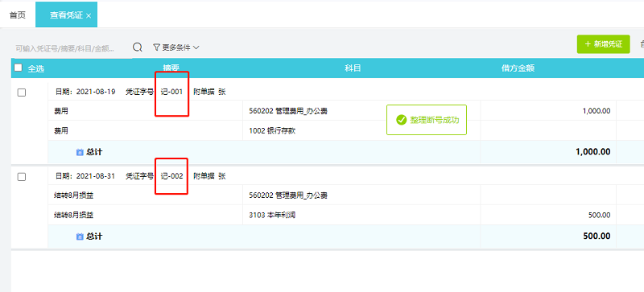The image size is (644, 292).
Task: Click the green check success icon
Action: pos(401,120)
